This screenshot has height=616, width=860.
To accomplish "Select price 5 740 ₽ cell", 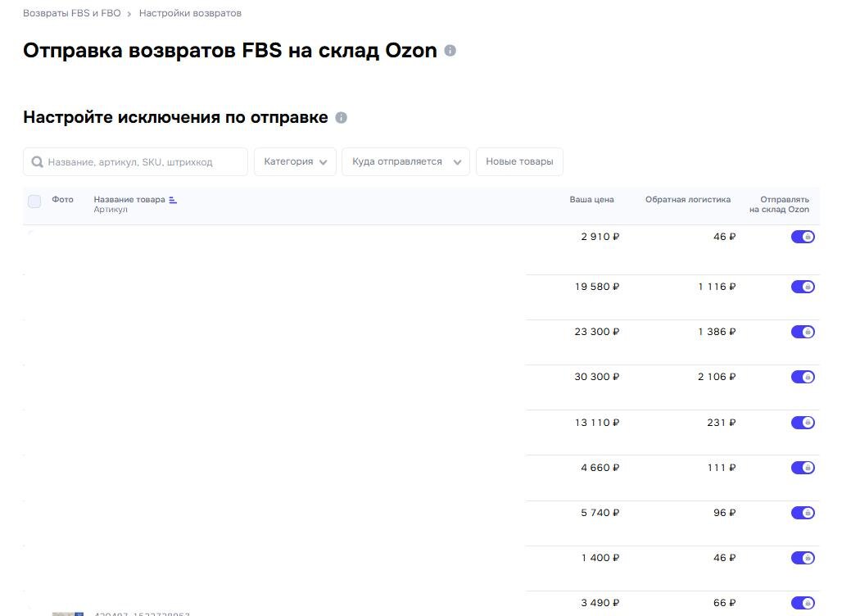I will coord(600,512).
